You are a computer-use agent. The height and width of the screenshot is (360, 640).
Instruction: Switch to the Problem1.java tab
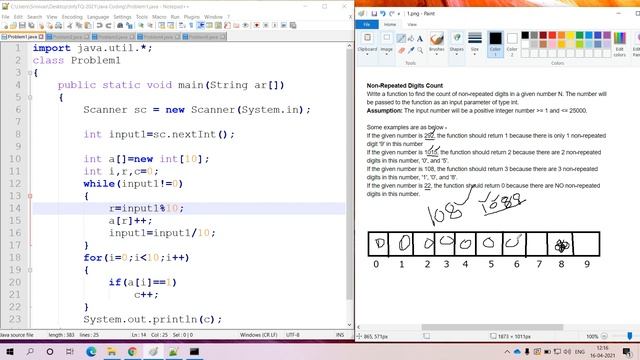pos(22,37)
